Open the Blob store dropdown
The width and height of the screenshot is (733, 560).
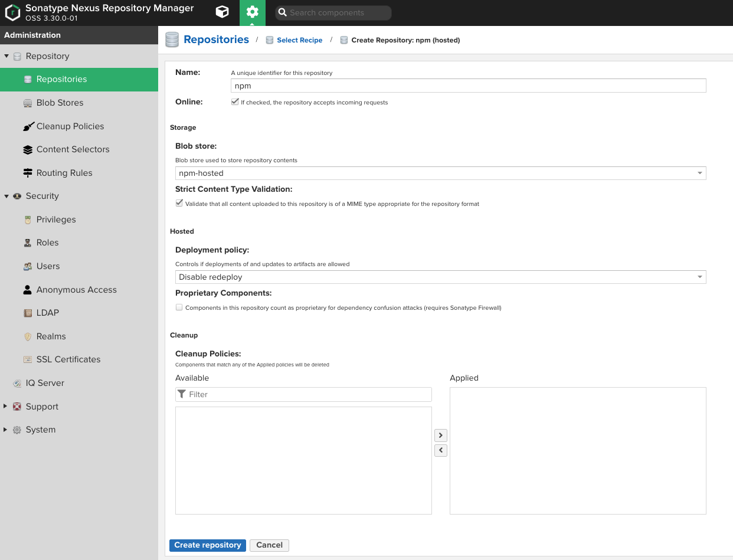(441, 173)
